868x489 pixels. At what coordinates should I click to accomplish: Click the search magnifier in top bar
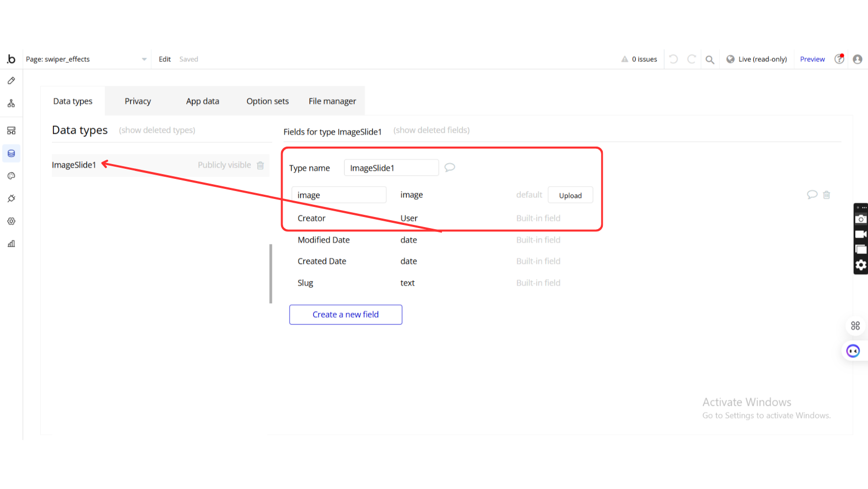710,59
